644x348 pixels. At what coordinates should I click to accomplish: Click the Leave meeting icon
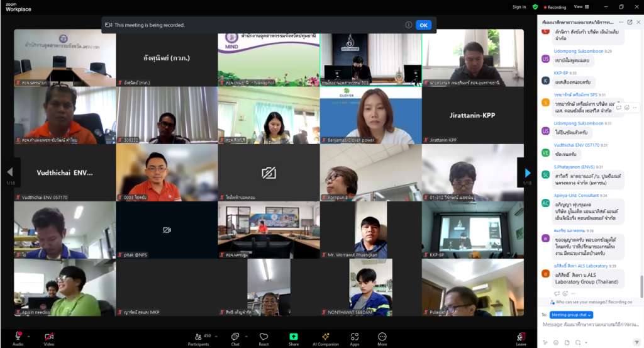coord(521,338)
